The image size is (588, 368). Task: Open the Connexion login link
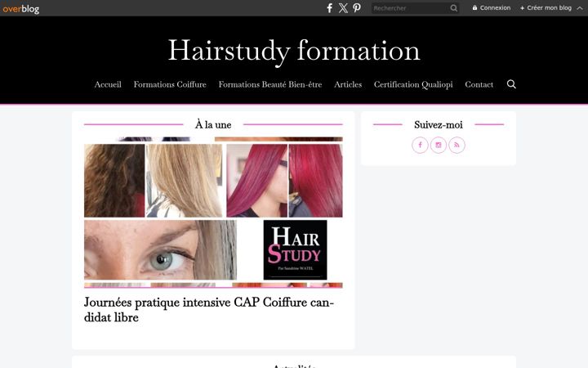pyautogui.click(x=492, y=8)
